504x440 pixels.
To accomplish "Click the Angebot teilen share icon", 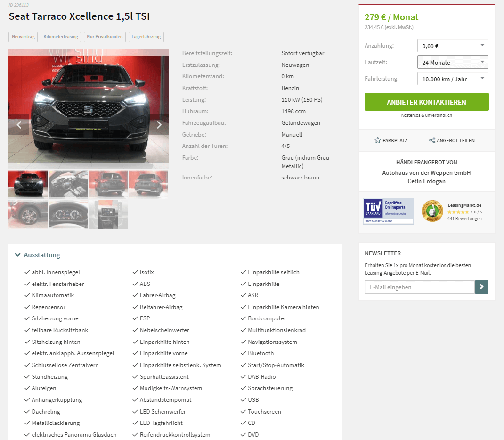I will (432, 140).
